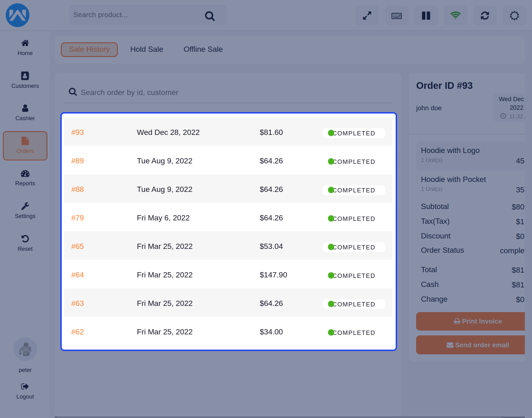The image size is (532, 418).
Task: Click the Orders sidebar icon
Action: point(25,145)
